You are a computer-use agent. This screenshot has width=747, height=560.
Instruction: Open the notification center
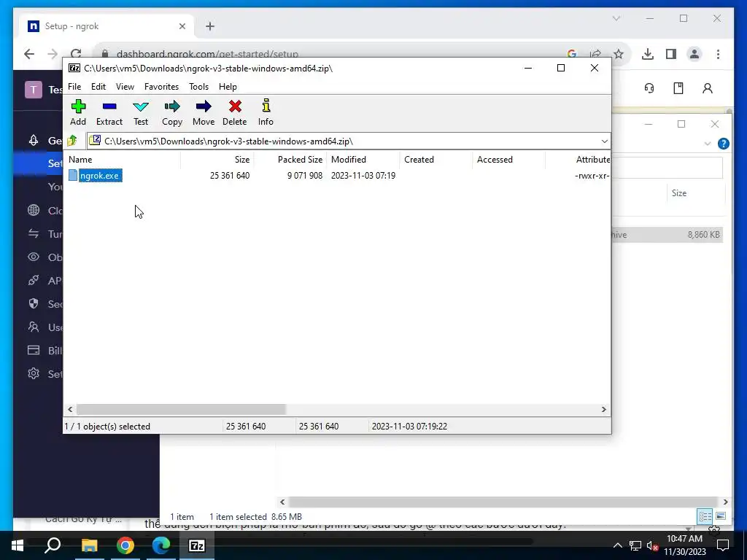723,545
